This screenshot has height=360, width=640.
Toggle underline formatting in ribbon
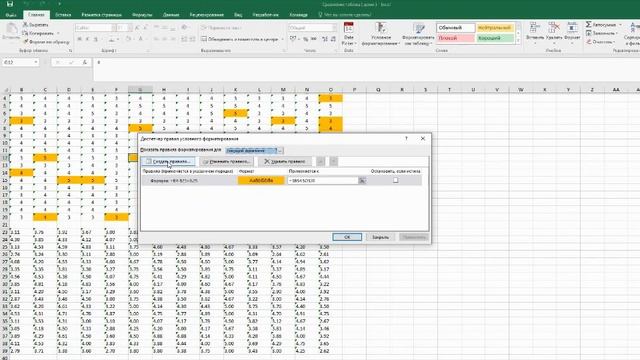click(96, 39)
